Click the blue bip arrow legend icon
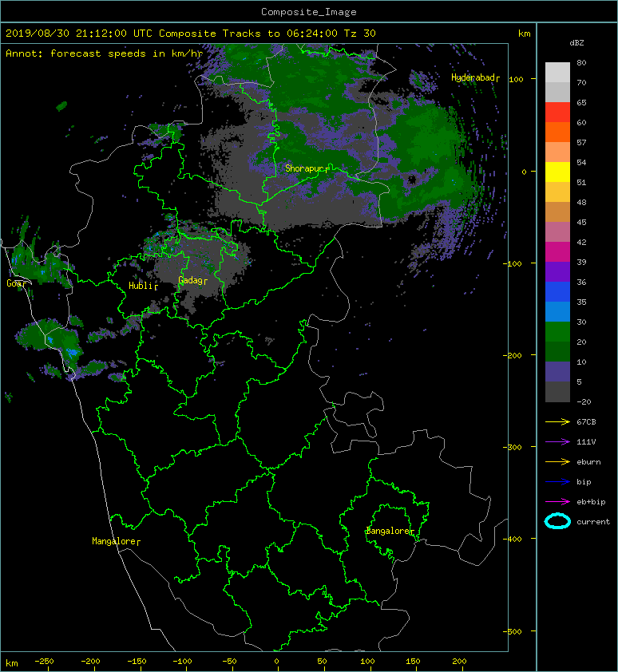The width and height of the screenshot is (618, 672). tap(557, 482)
